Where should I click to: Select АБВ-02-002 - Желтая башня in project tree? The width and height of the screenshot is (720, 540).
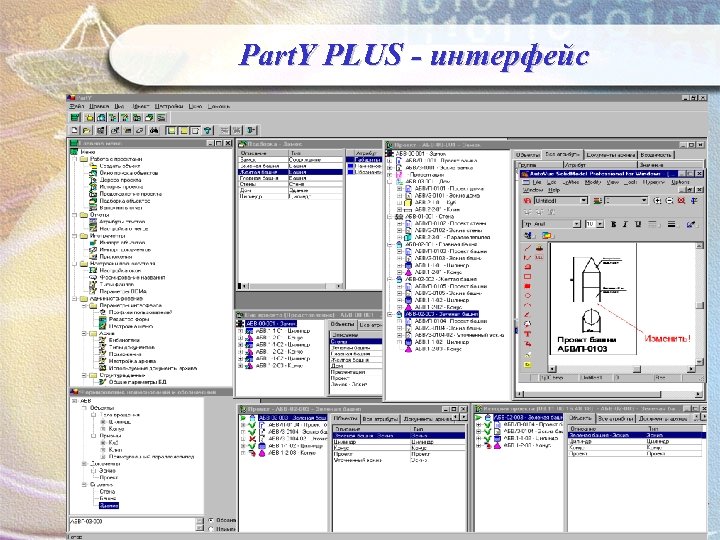click(x=441, y=279)
